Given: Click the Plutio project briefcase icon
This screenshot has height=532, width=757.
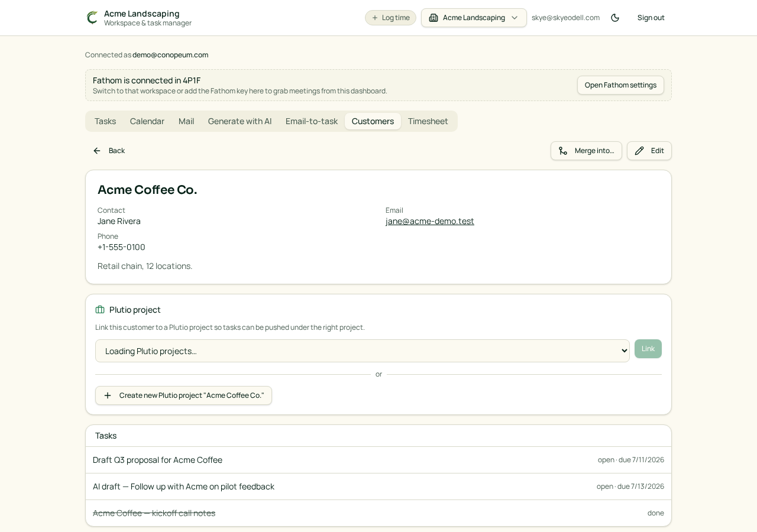Looking at the screenshot, I should 100,310.
